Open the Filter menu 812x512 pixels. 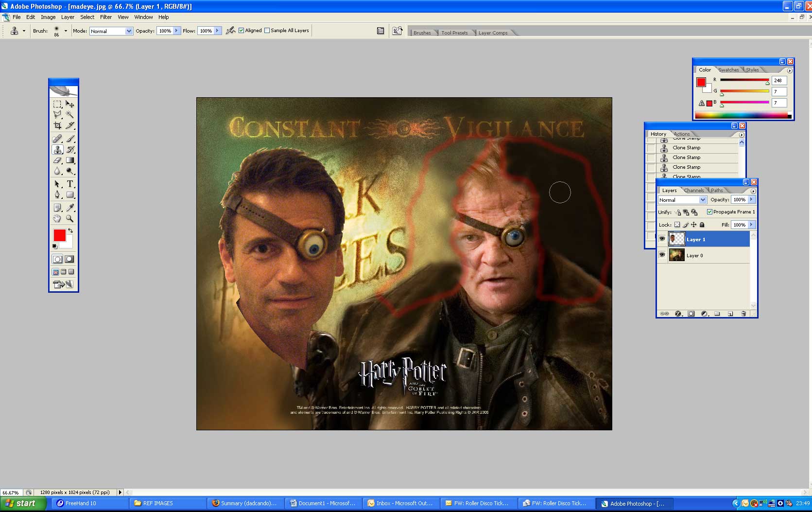106,17
